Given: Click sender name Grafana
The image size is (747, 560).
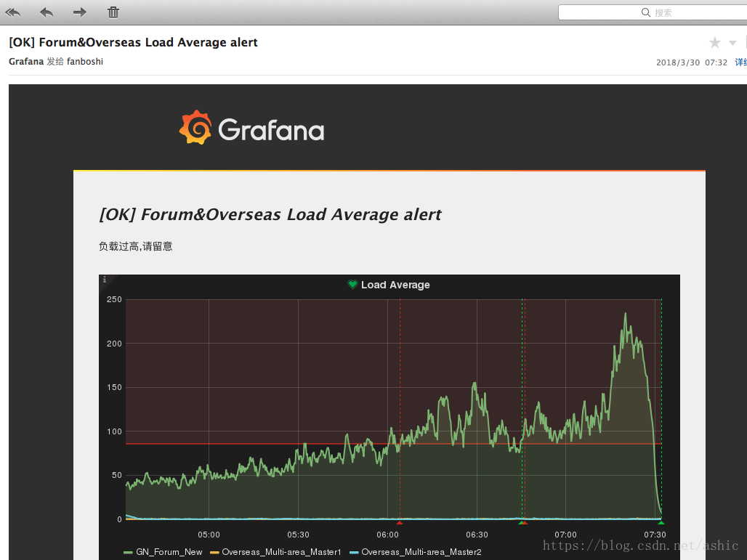Looking at the screenshot, I should 26,62.
